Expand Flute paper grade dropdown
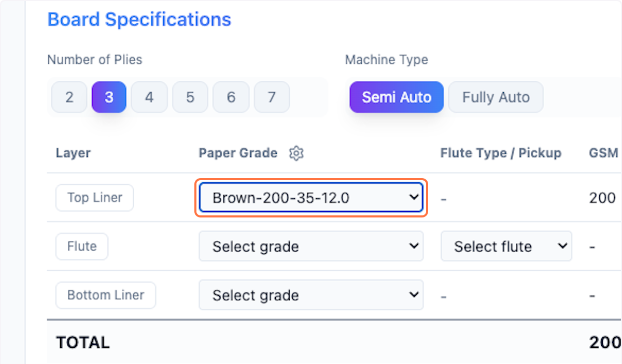Viewport: 622px width, 364px height. click(311, 246)
